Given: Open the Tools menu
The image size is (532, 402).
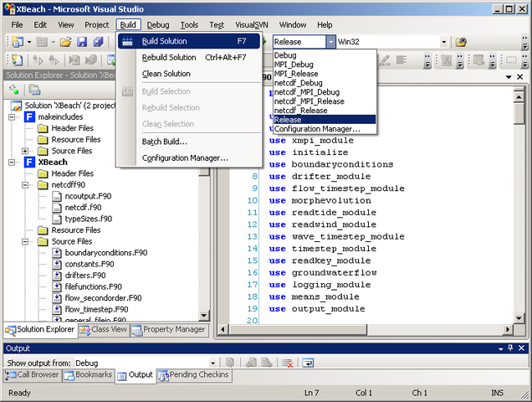Looking at the screenshot, I should coord(189,25).
